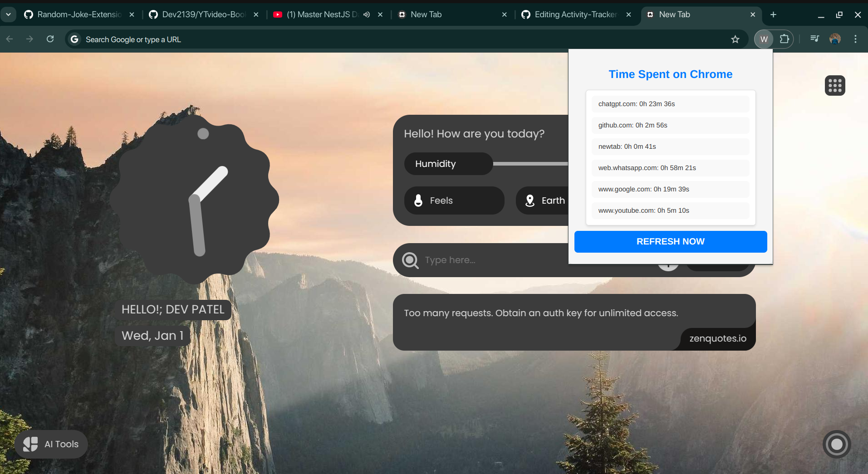Click the reload page icon
The height and width of the screenshot is (474, 868).
click(50, 39)
